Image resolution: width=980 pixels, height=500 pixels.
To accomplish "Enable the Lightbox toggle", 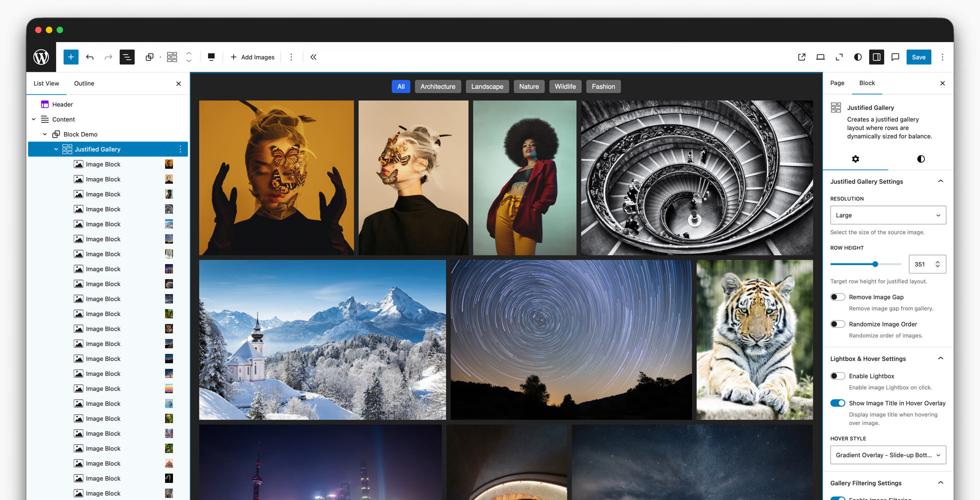I will (837, 376).
